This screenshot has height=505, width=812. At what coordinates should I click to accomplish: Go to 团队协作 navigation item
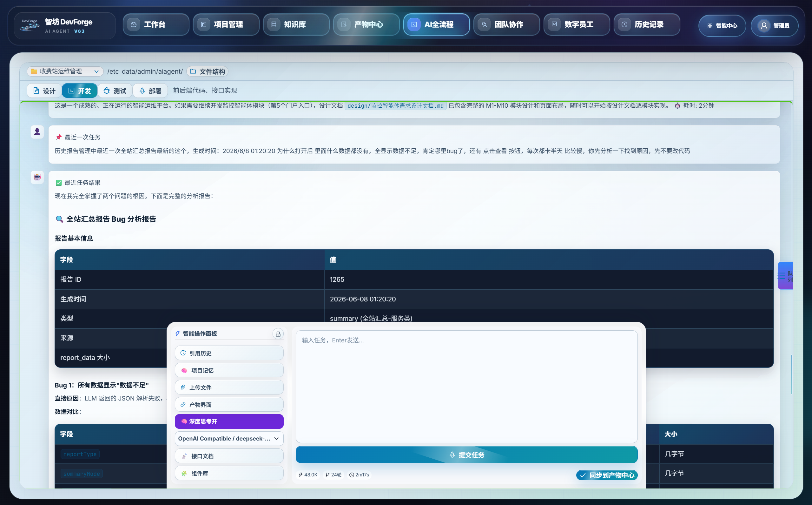coord(506,24)
